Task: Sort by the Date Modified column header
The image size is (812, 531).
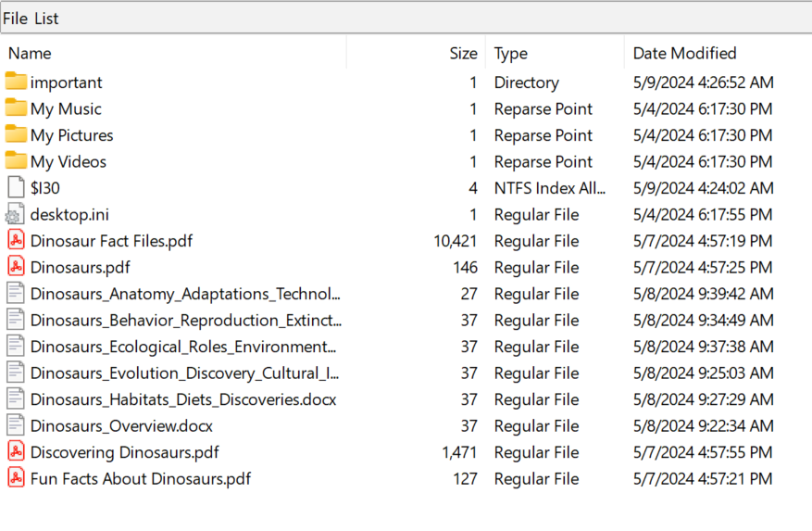Action: (x=684, y=54)
